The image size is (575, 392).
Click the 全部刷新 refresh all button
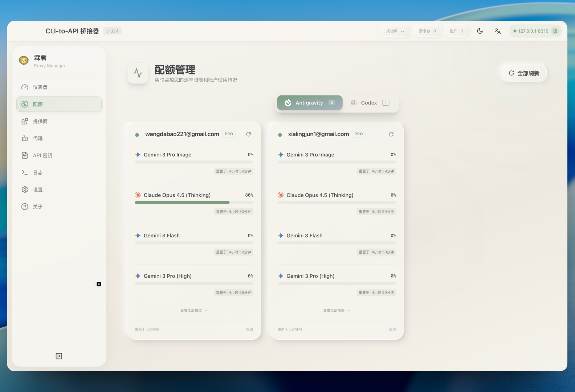pyautogui.click(x=524, y=73)
